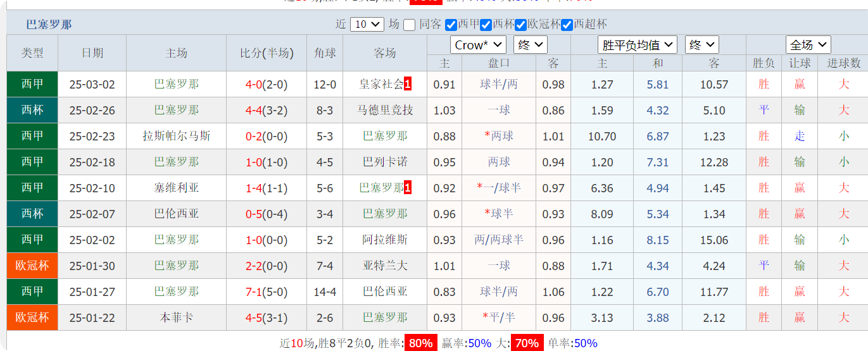The image size is (868, 351).
Task: Click the red card badge beside 巴塞罗那 in the 25-02-10 row
Action: coord(408,188)
